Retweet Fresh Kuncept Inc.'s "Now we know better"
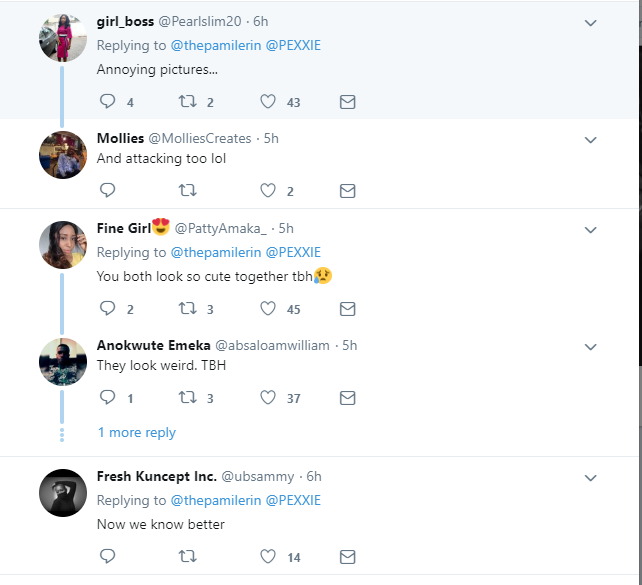The image size is (642, 585). click(x=187, y=556)
